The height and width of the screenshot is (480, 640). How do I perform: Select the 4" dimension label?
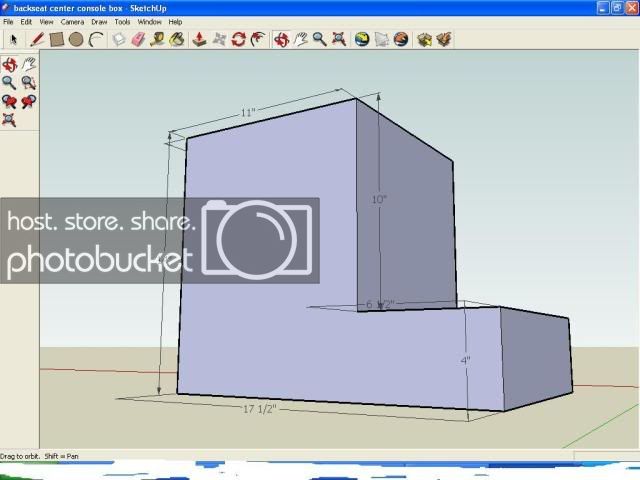(x=465, y=360)
